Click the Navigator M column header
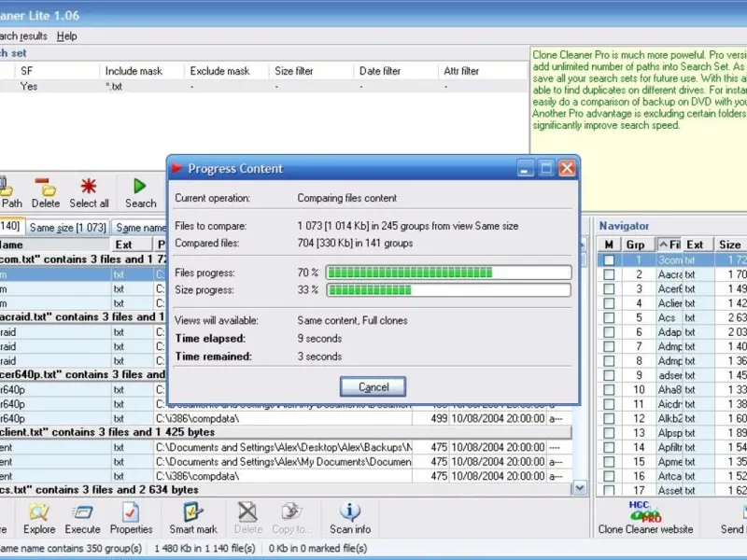The image size is (747, 560). pos(609,245)
